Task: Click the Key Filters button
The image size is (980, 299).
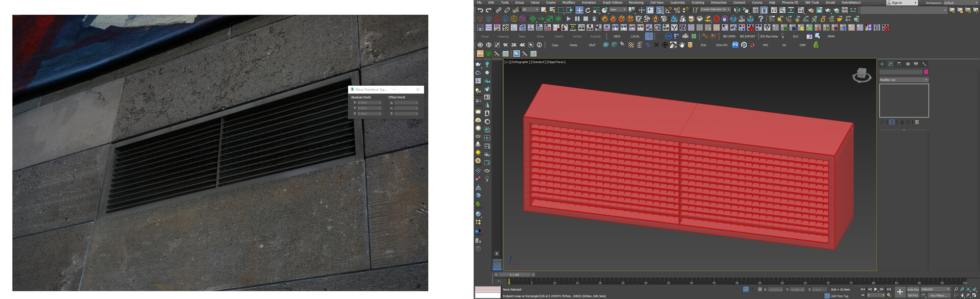Action: 939,295
